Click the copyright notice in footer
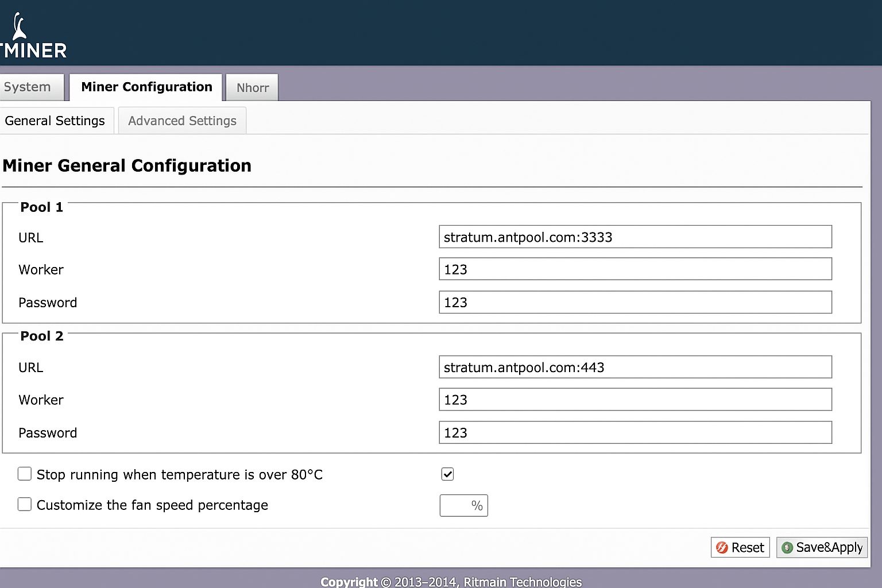This screenshot has height=588, width=882. point(451,582)
